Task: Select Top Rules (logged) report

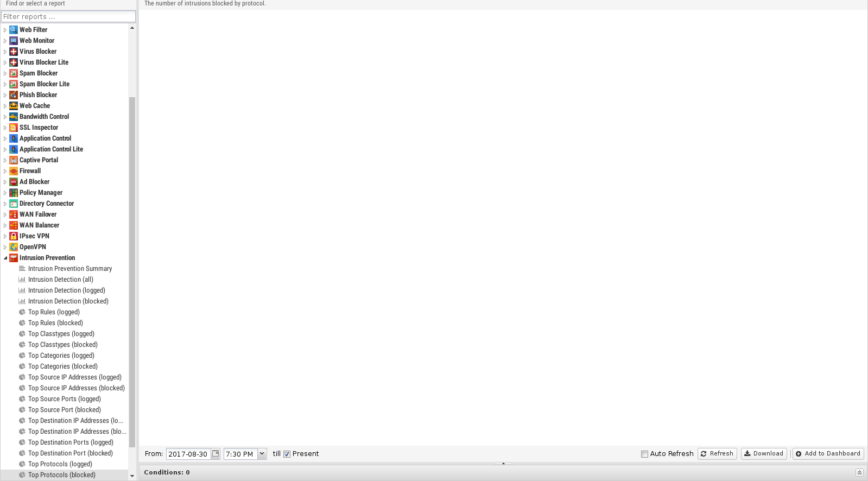Action: [x=54, y=312]
